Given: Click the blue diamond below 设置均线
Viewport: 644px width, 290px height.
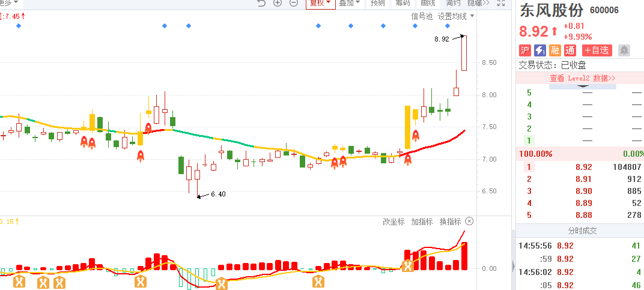Looking at the screenshot, I should tap(448, 26).
